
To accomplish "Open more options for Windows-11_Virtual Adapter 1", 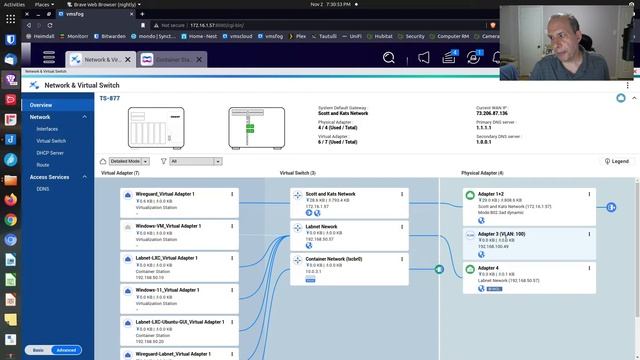I will pyautogui.click(x=232, y=290).
